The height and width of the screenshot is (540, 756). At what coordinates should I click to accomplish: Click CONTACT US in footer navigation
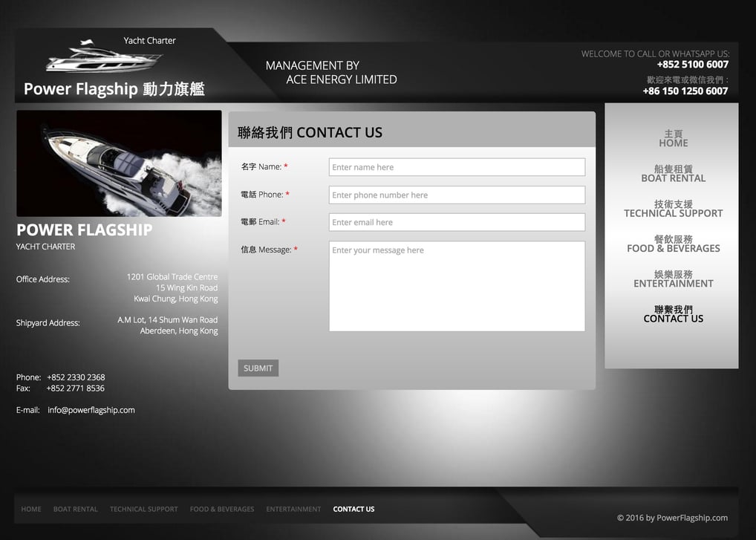(354, 509)
